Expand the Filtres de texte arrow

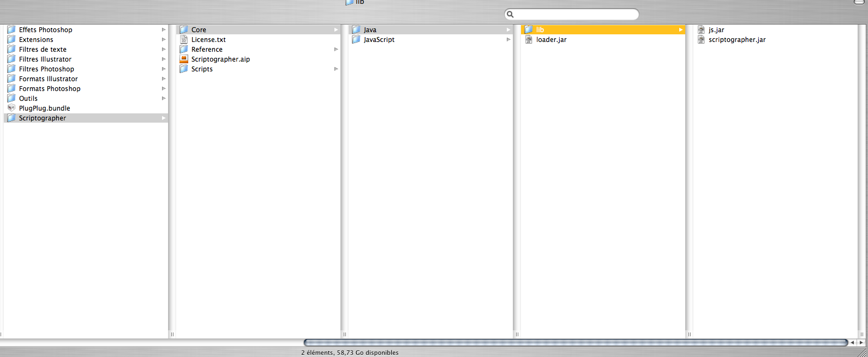(164, 49)
